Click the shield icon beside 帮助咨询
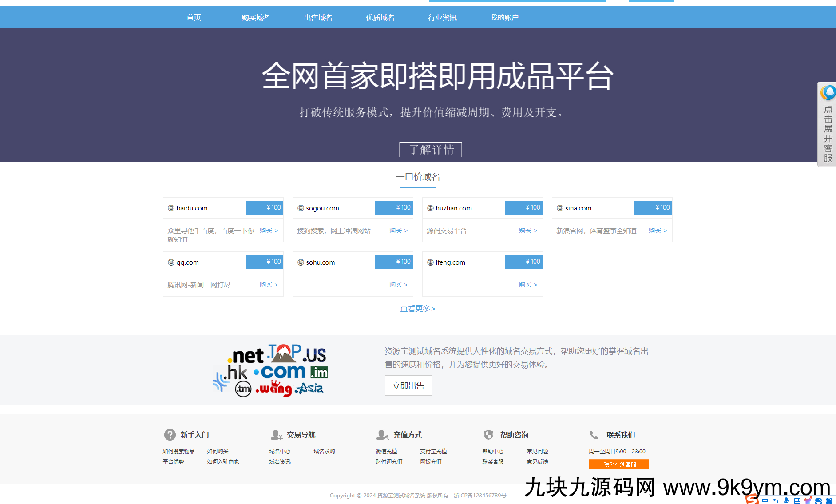 (488, 435)
